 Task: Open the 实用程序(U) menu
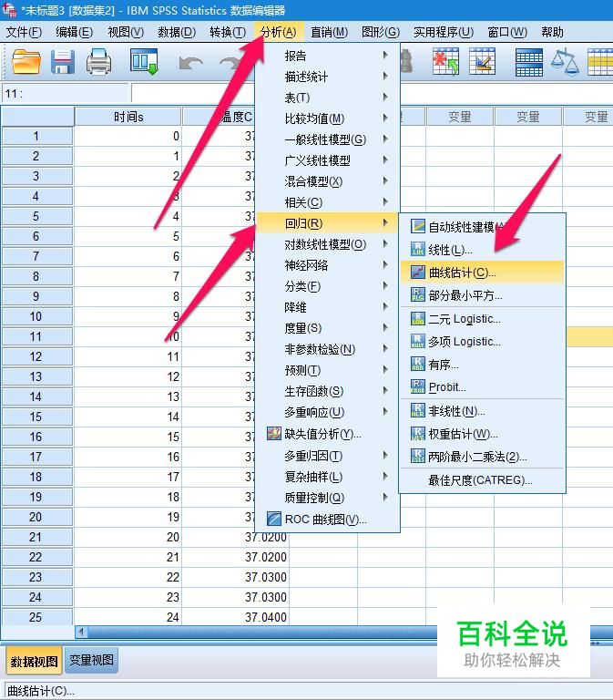[443, 32]
